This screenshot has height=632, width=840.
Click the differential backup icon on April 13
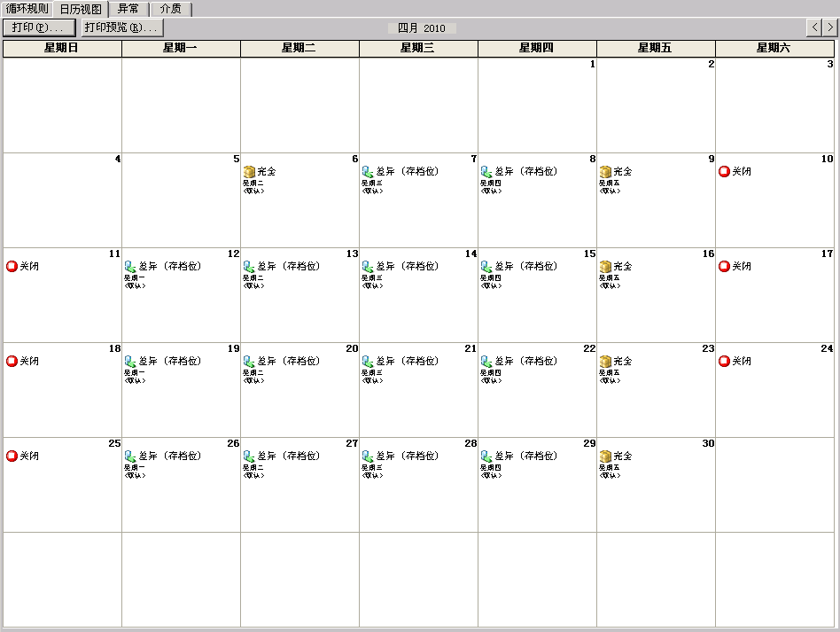249,267
